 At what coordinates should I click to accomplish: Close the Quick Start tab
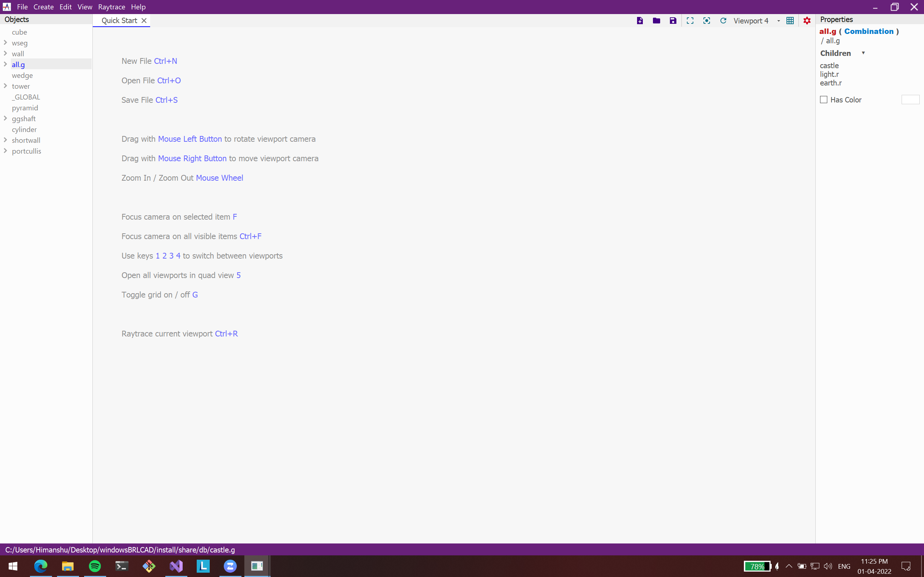144,21
